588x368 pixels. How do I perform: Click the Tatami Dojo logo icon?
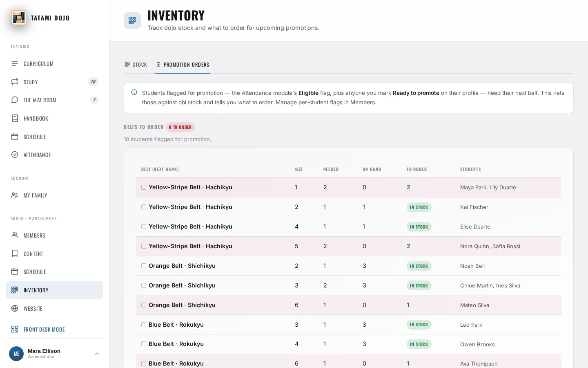click(19, 18)
